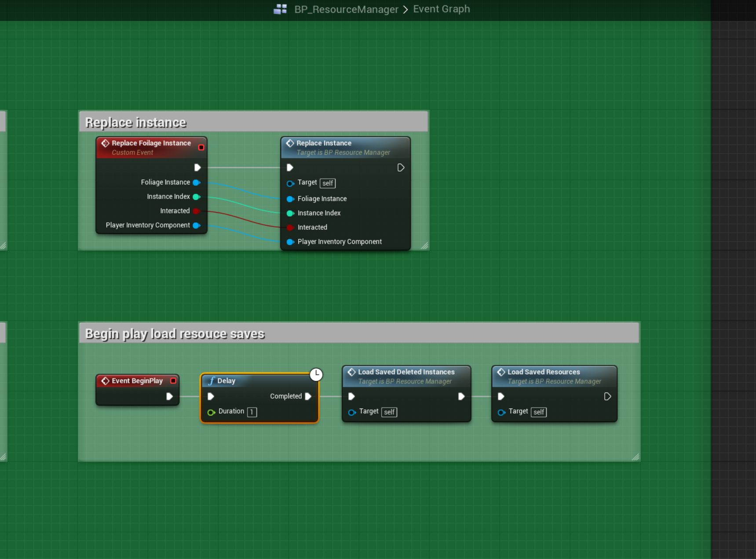The image size is (756, 559).
Task: Click the Begin play comment box resize handle
Action: [635, 457]
